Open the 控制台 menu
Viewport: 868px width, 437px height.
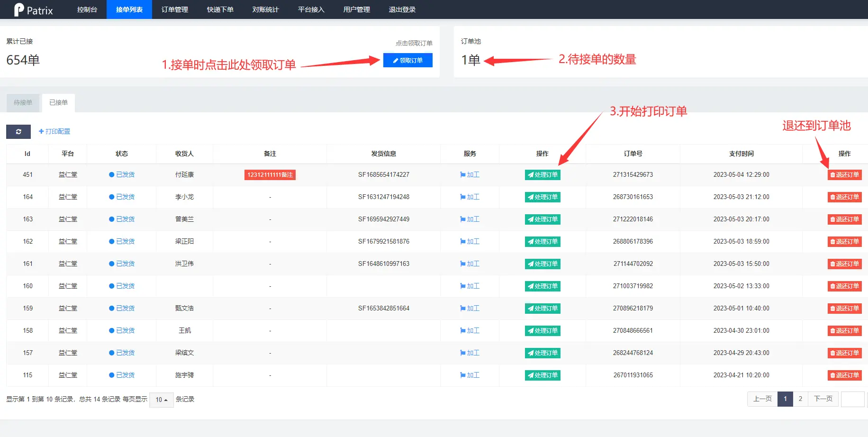[87, 9]
